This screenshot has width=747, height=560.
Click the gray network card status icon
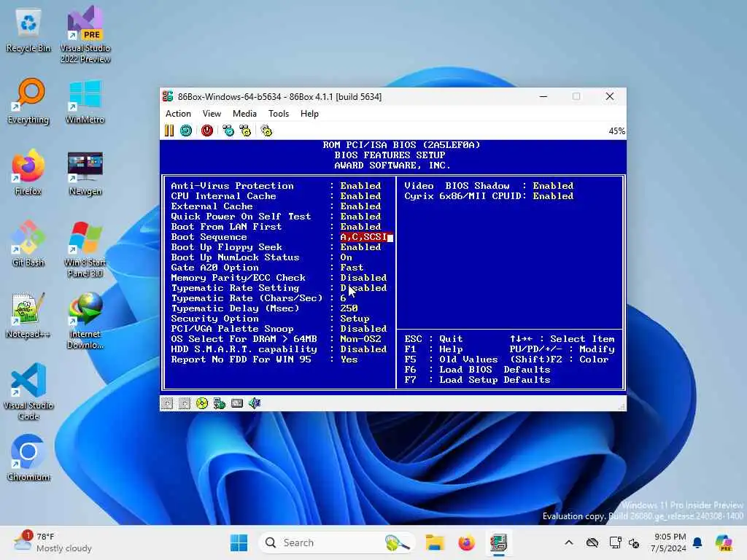pyautogui.click(x=237, y=404)
